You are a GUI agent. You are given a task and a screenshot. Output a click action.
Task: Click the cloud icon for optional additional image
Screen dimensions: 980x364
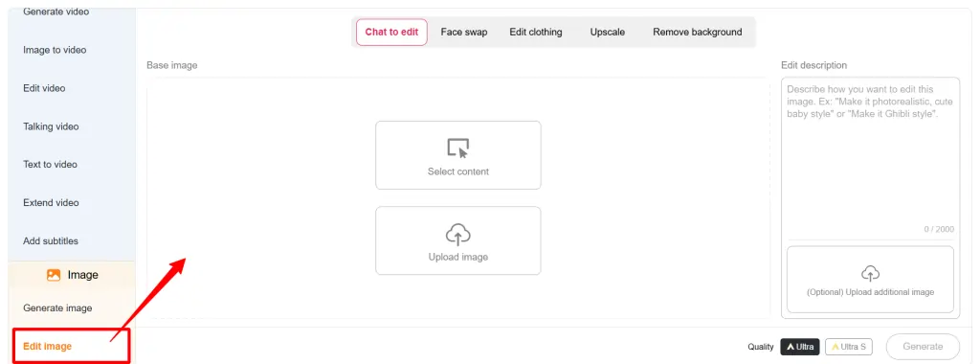(870, 273)
